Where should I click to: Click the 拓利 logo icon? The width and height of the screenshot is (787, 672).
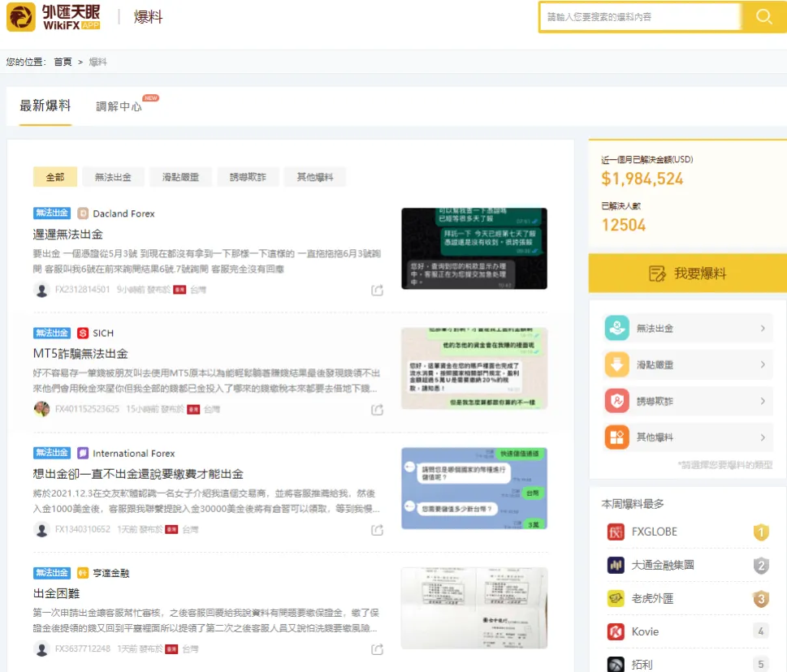(x=616, y=665)
